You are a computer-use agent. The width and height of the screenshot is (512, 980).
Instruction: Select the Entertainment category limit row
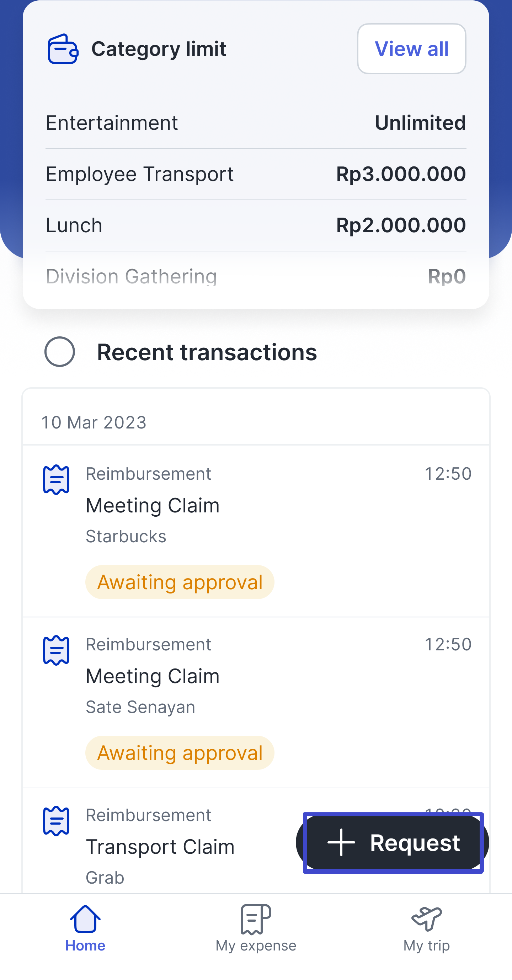click(256, 123)
